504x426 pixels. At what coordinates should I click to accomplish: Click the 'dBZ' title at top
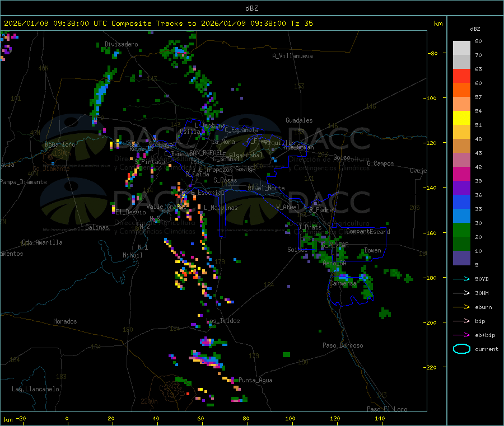pyautogui.click(x=251, y=8)
